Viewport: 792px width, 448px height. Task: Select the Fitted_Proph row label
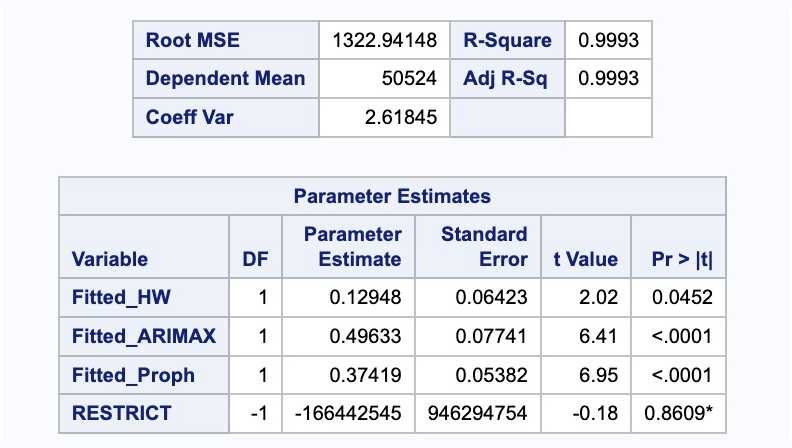[x=133, y=375]
